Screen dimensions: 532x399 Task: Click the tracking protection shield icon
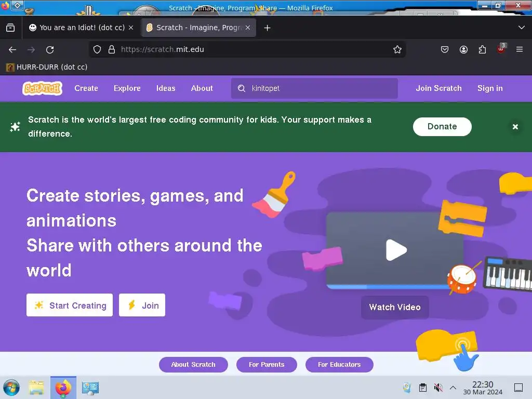click(x=97, y=49)
